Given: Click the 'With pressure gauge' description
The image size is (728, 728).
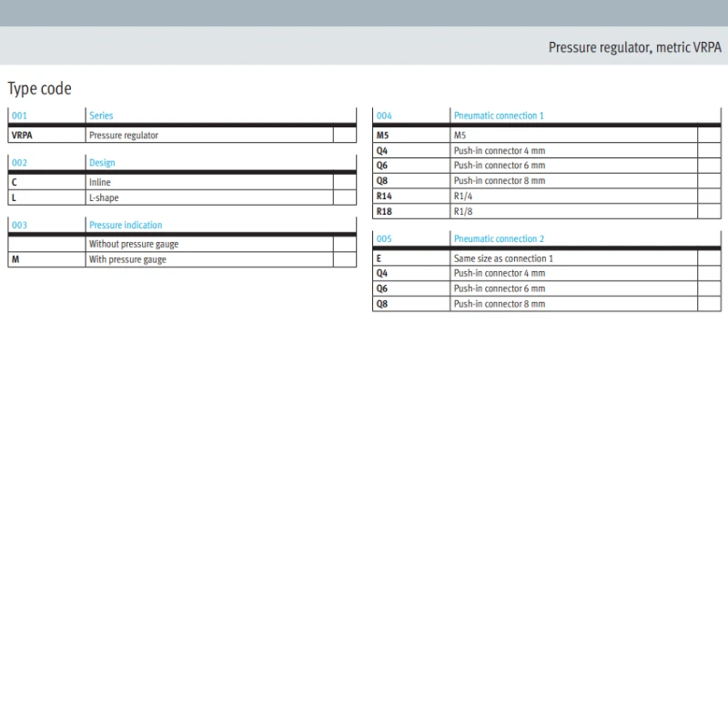Looking at the screenshot, I should [127, 259].
